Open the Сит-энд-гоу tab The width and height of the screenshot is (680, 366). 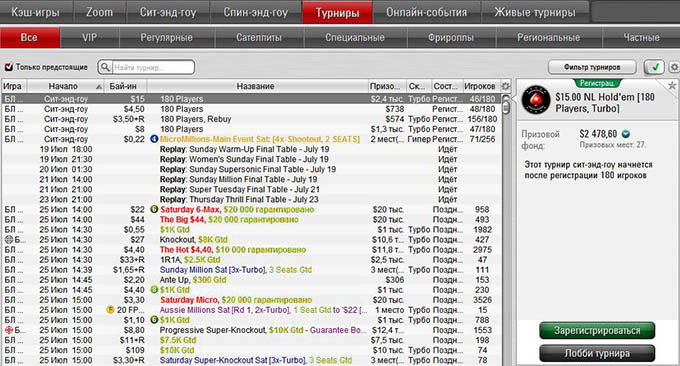click(x=168, y=12)
